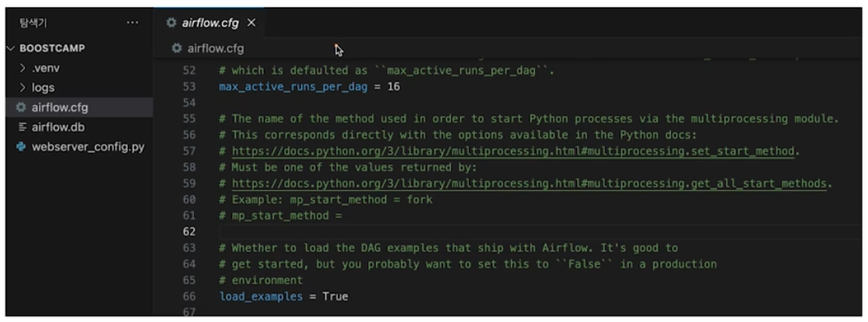Collapse the BOOSTCAMP root folder
Viewport: 868px width, 322px height.
tap(11, 48)
